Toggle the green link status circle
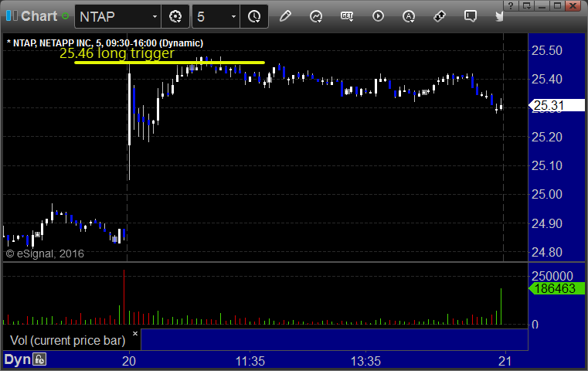This screenshot has width=588, height=371. pyautogui.click(x=65, y=16)
